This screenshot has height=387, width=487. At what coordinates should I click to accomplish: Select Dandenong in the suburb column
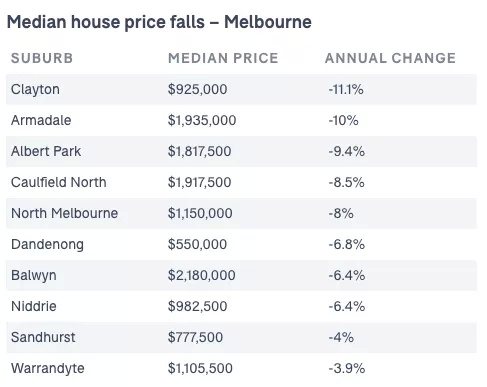(x=47, y=245)
